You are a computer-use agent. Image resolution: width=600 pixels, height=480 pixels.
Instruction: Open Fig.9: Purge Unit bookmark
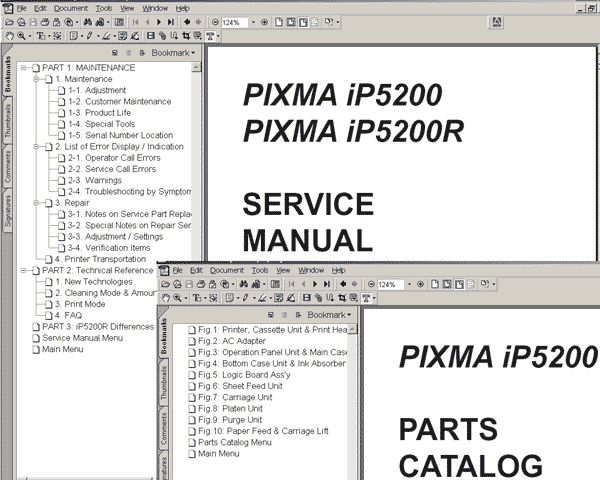point(230,420)
